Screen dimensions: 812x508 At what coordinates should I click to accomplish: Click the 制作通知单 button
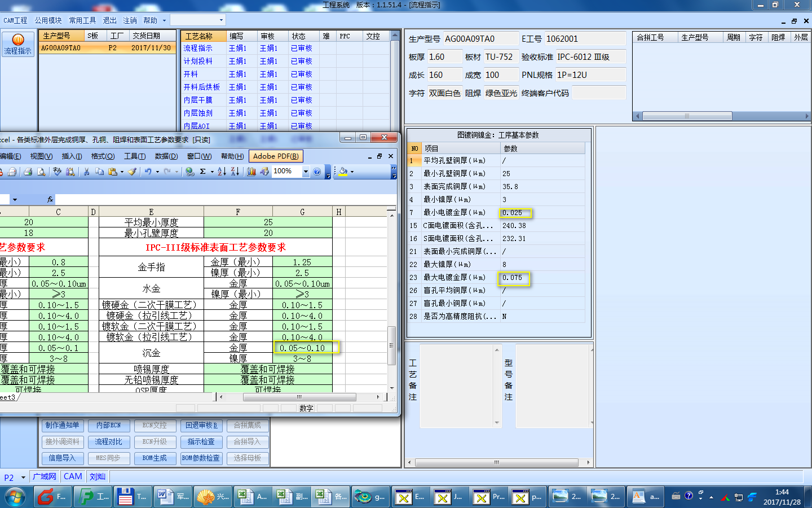tap(63, 426)
